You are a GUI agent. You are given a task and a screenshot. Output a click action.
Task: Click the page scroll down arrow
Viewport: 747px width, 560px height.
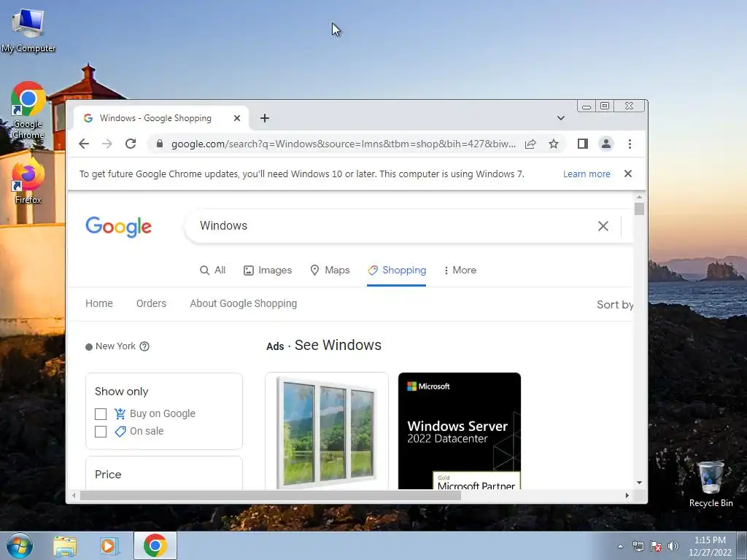click(x=639, y=483)
